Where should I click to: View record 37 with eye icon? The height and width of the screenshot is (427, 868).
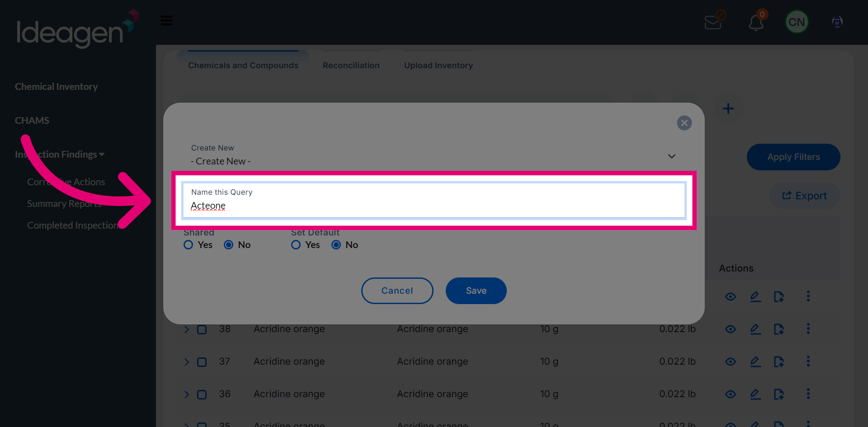point(731,362)
